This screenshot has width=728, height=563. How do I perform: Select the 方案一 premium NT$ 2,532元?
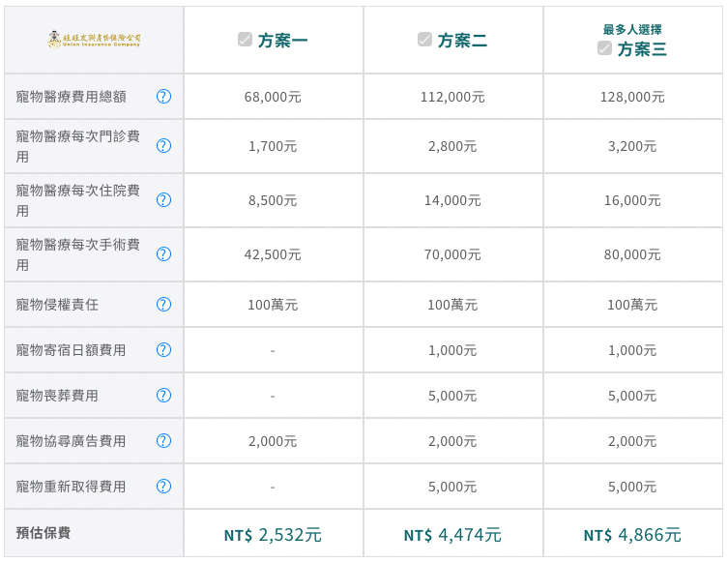coord(273,535)
